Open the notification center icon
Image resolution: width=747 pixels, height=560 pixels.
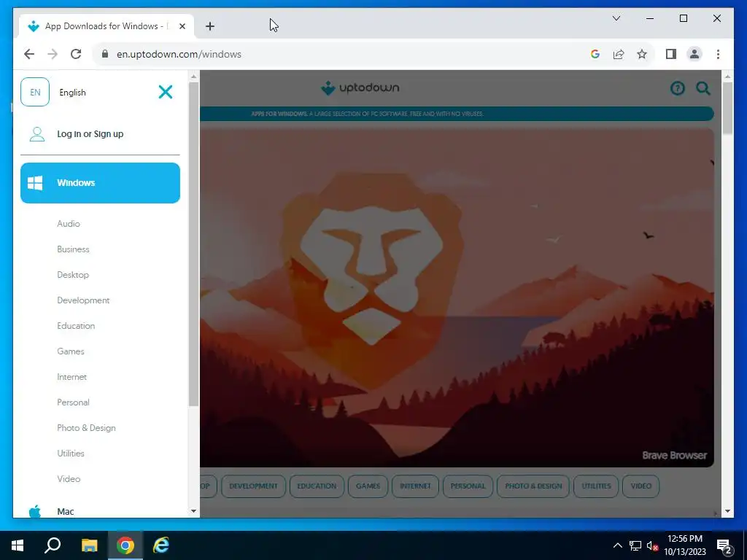(724, 547)
